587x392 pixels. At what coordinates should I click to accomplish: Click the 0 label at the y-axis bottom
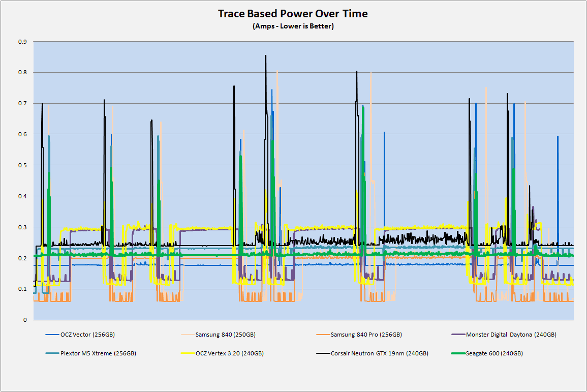tap(25, 320)
